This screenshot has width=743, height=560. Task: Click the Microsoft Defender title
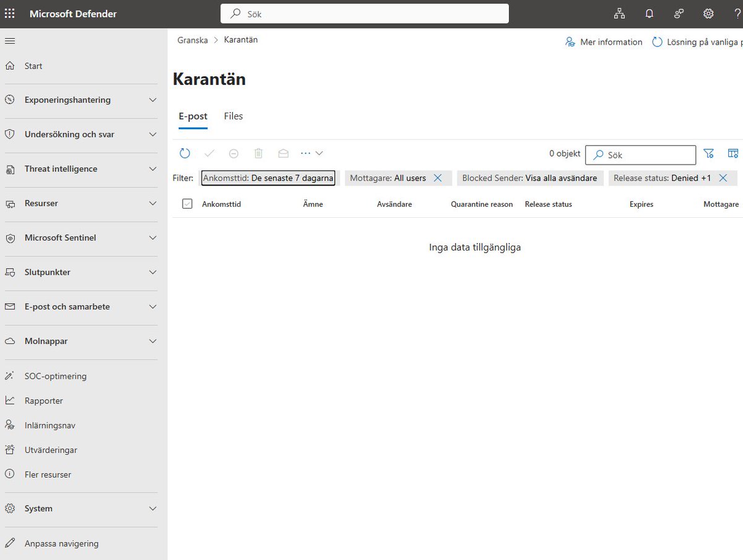(x=73, y=14)
